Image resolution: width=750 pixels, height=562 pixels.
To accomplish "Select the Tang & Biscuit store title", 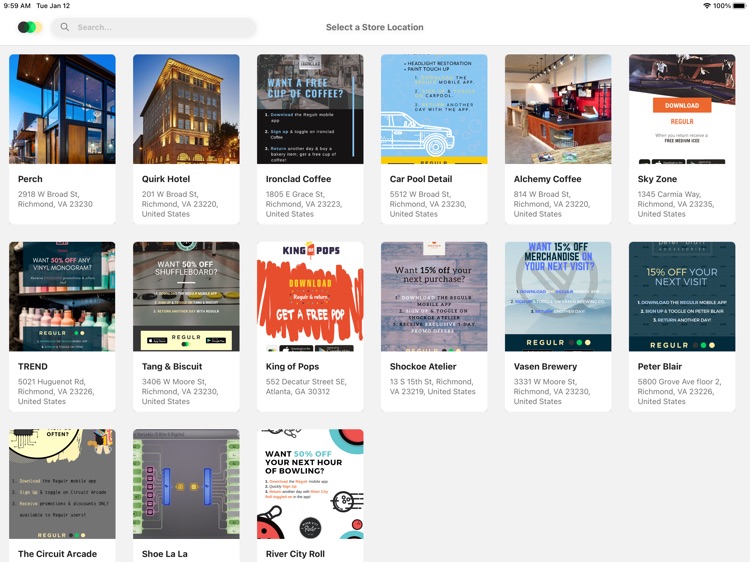I will [172, 366].
